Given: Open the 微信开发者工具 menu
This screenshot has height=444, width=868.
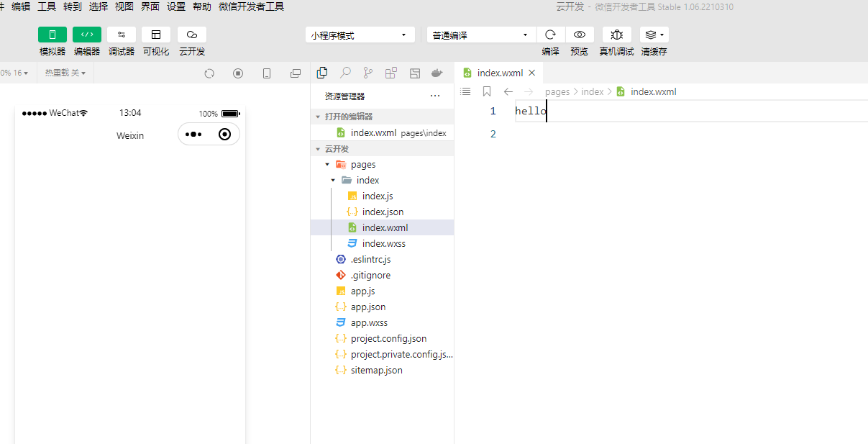Looking at the screenshot, I should [x=251, y=6].
